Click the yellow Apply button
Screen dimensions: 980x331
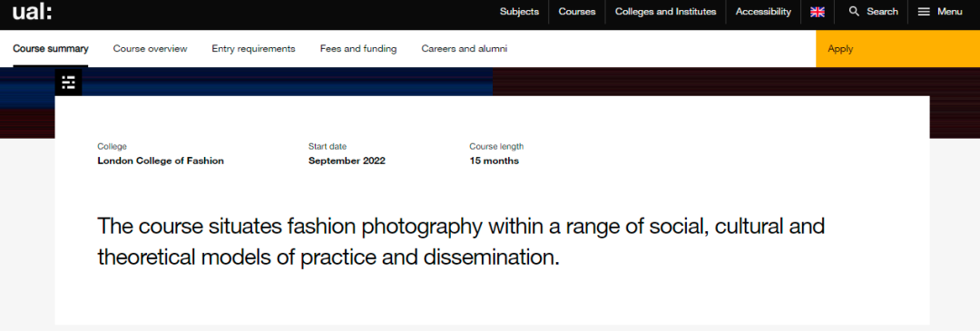(x=897, y=49)
